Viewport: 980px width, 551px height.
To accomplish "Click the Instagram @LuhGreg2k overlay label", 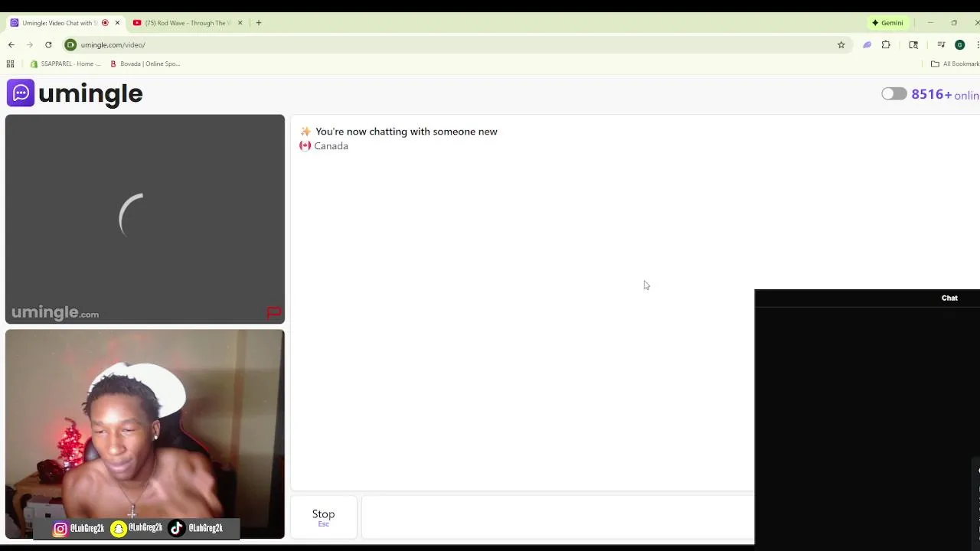I will 79,528.
